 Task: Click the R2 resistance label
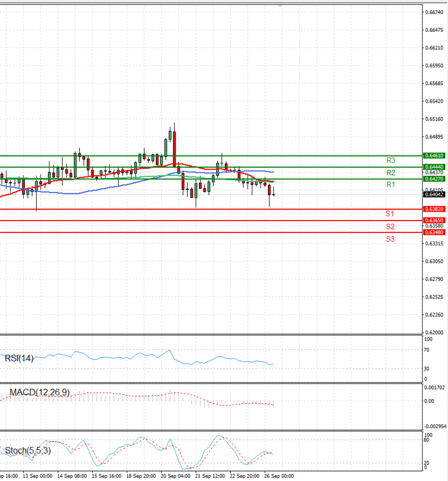391,173
